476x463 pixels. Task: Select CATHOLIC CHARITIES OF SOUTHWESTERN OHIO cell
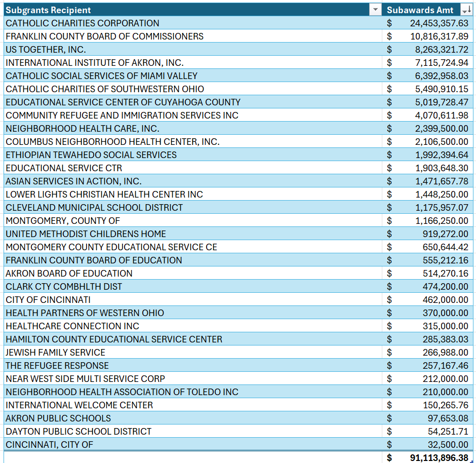pos(193,89)
